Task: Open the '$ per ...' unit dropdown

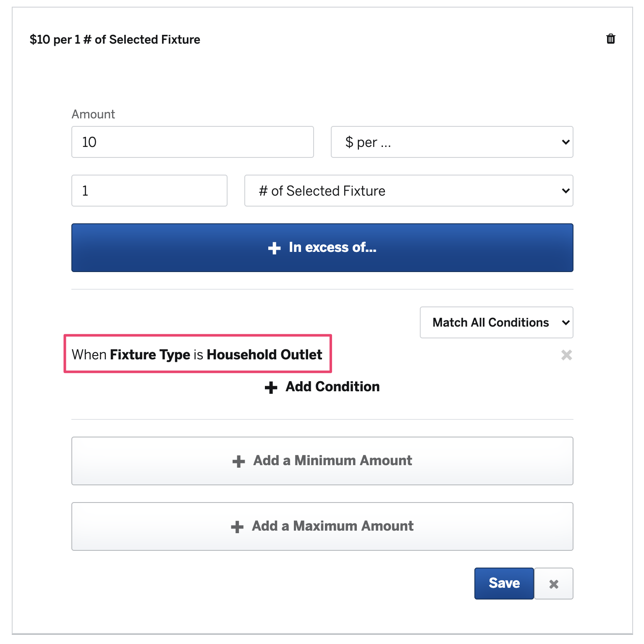Action: 452,142
